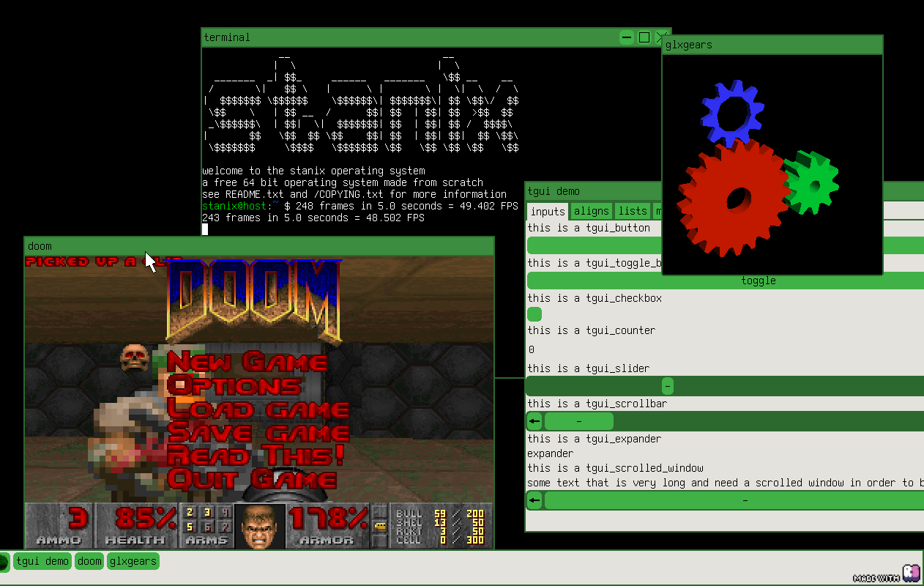Click the 'see README.txt and /COPYING.txt' line
This screenshot has height=586, width=924.
(354, 194)
